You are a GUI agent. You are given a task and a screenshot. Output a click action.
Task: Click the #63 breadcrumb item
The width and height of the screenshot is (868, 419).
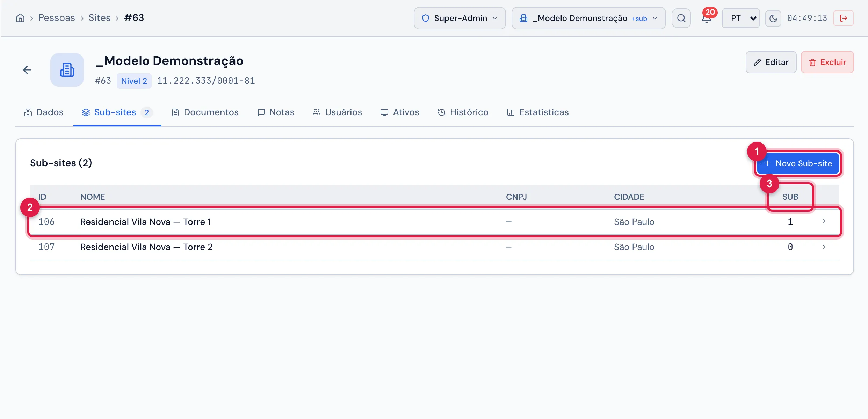pyautogui.click(x=134, y=18)
